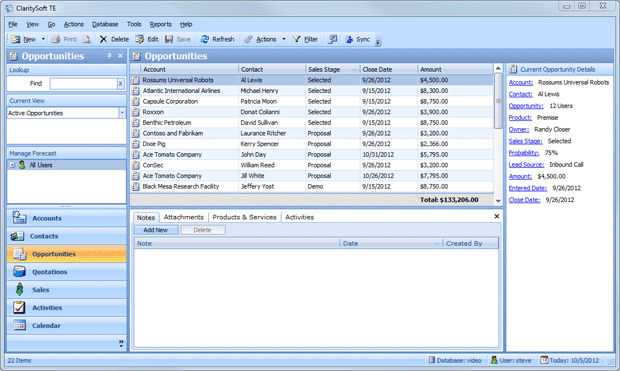This screenshot has width=620, height=371.
Task: Select All Users in Manage Forecast
Action: tap(41, 165)
